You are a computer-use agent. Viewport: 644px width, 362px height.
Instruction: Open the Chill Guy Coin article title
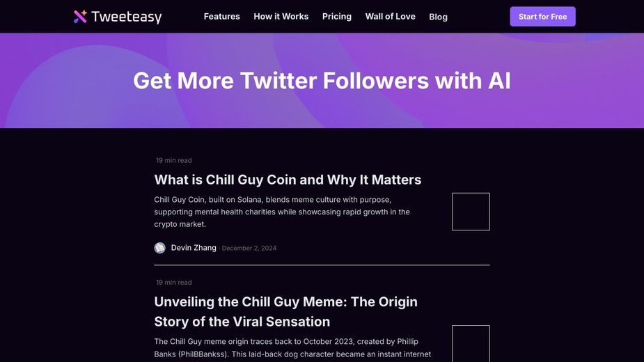pos(288,180)
